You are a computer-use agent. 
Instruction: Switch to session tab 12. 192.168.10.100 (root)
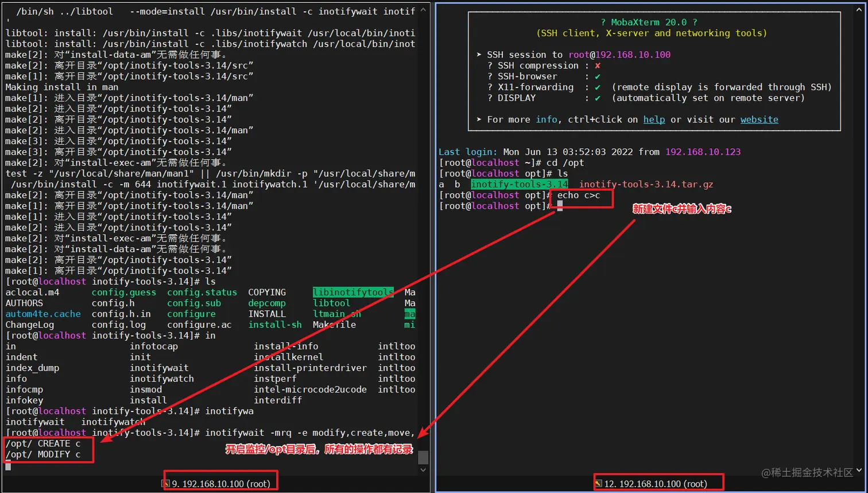coord(656,484)
